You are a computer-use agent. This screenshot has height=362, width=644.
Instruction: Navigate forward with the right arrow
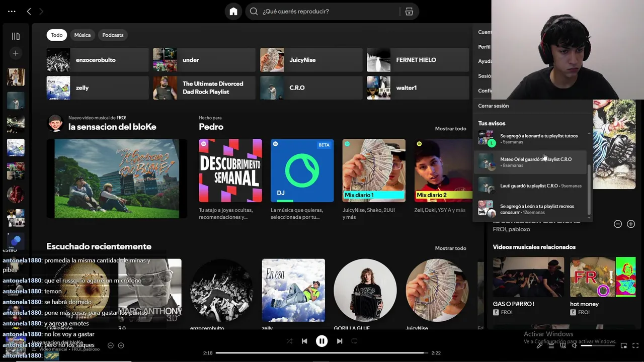[41, 11]
